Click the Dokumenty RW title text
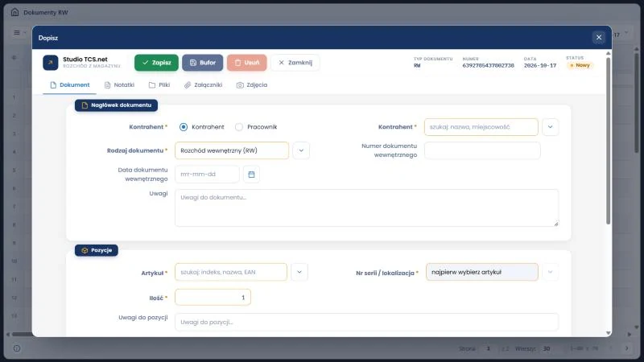644x362 pixels. click(46, 12)
